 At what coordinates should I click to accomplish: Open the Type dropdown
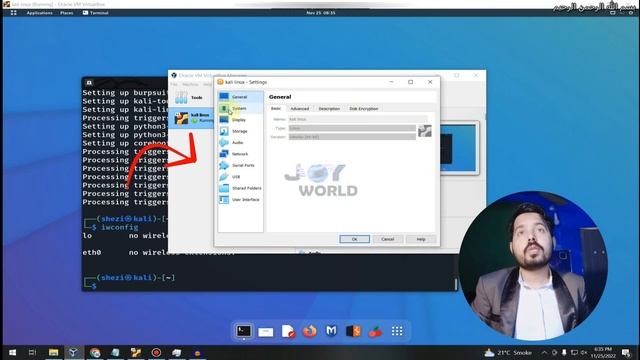click(352, 128)
